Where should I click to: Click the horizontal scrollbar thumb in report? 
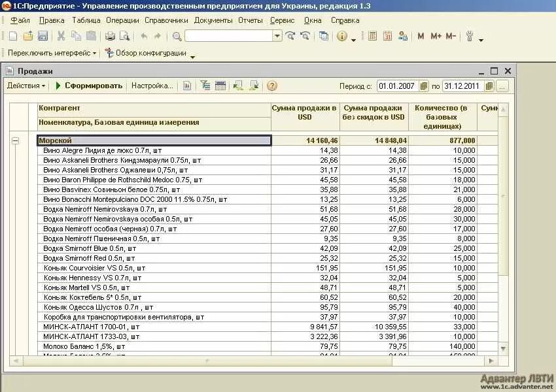coord(208,361)
